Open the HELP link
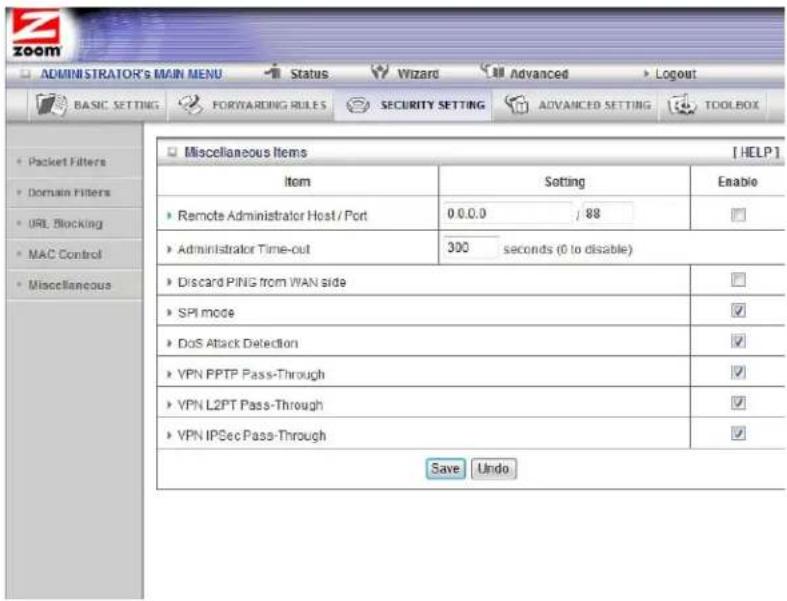The image size is (787, 601). 756,152
